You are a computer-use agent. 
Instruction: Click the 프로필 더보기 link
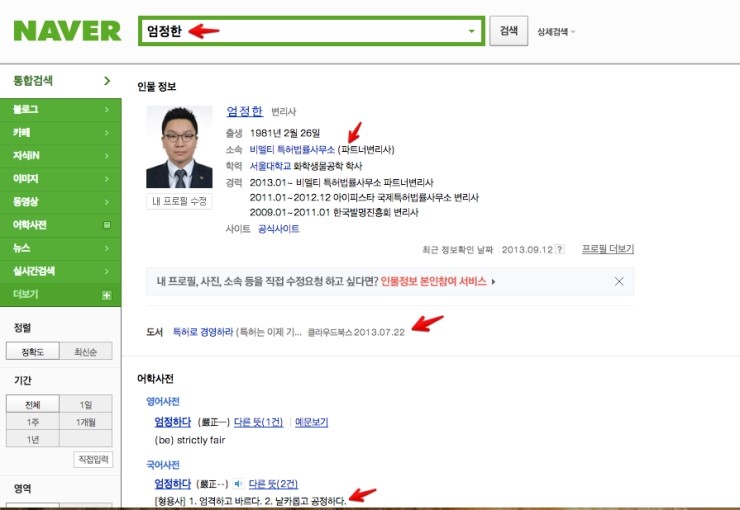tap(607, 249)
